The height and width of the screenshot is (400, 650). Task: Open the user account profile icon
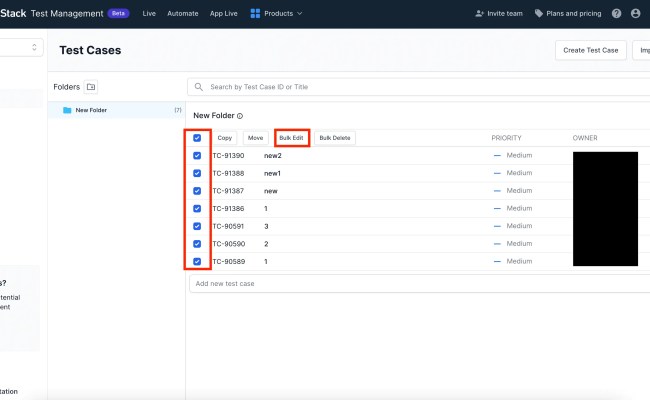click(x=635, y=13)
